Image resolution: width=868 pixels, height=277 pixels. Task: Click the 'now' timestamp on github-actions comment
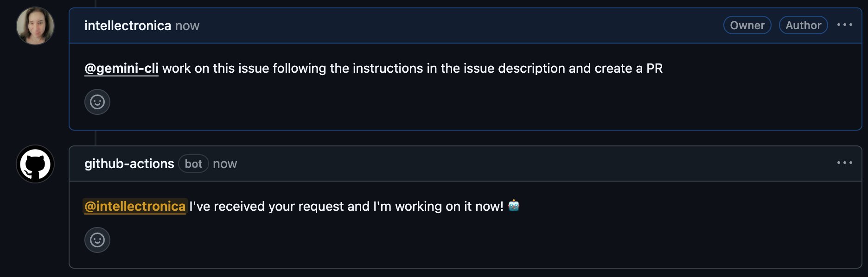coord(225,164)
